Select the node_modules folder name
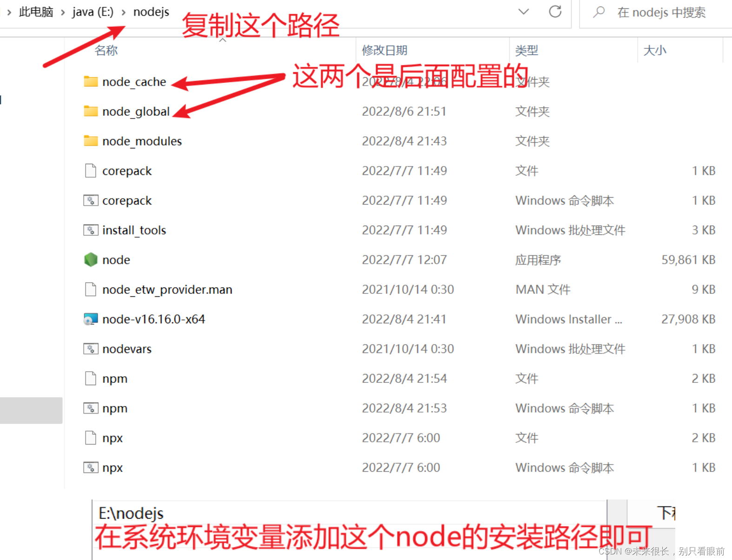The image size is (732, 560). pos(142,141)
